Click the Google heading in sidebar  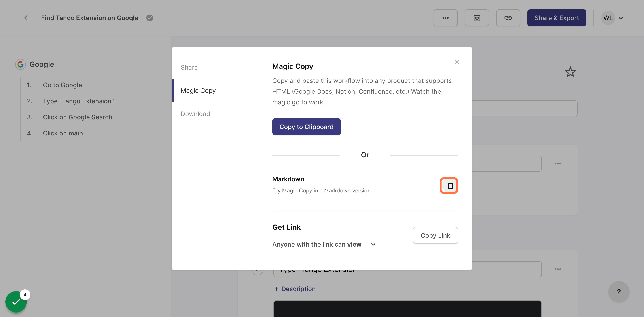tap(42, 64)
